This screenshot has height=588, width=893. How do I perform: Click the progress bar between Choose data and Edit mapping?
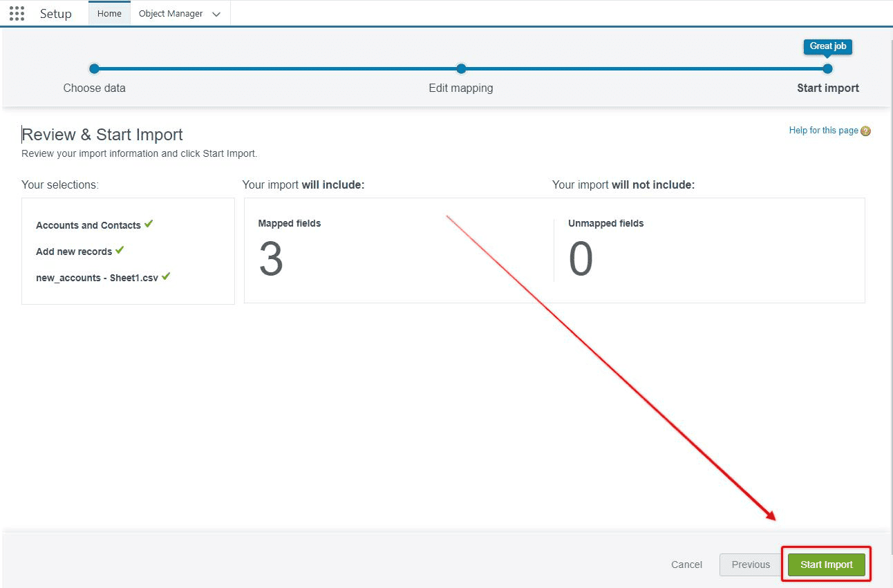(x=276, y=69)
